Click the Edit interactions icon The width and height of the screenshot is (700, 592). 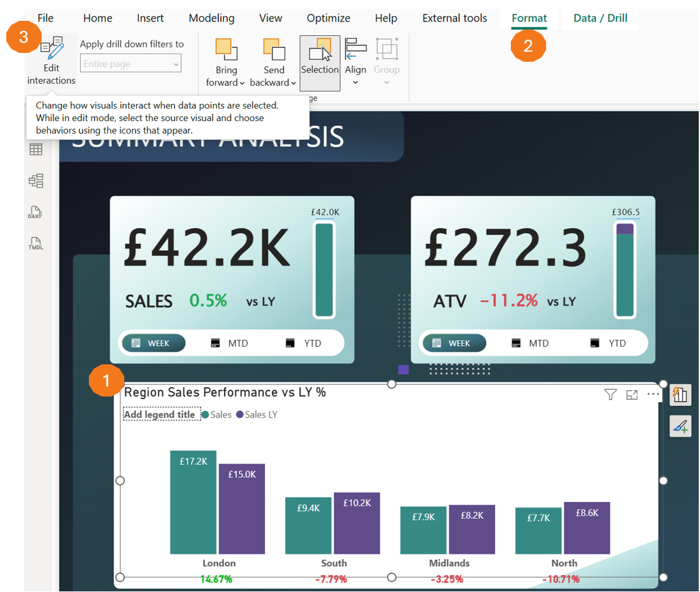[x=52, y=48]
